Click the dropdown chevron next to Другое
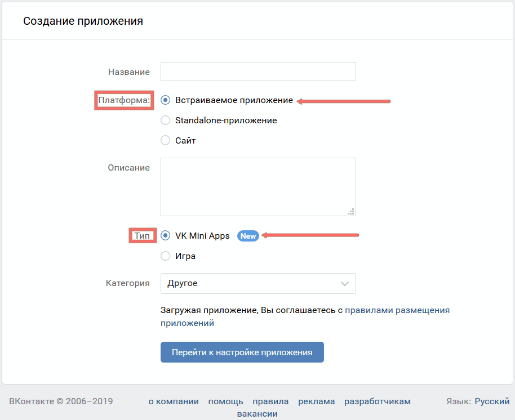515x420 pixels. 345,283
